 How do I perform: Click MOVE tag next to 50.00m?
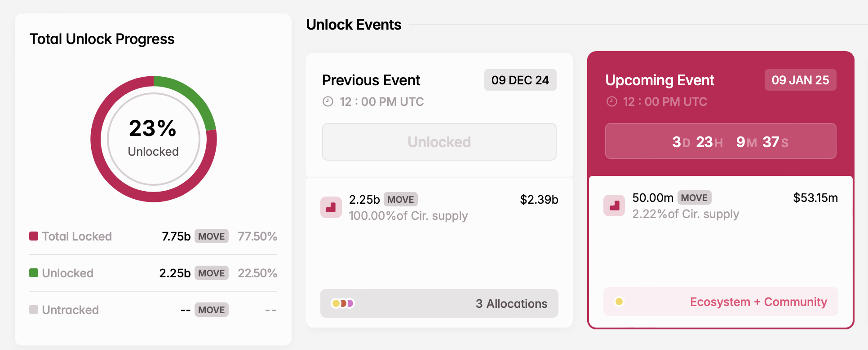[694, 197]
